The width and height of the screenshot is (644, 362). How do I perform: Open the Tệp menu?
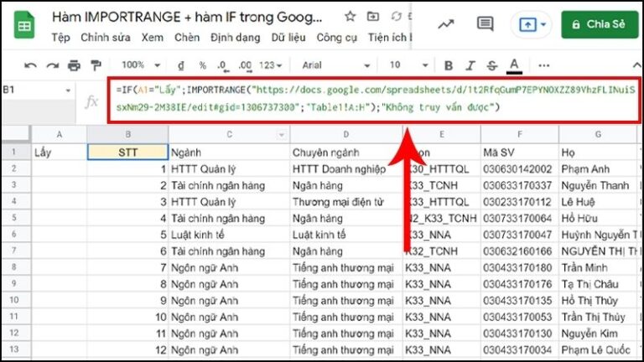coord(60,38)
